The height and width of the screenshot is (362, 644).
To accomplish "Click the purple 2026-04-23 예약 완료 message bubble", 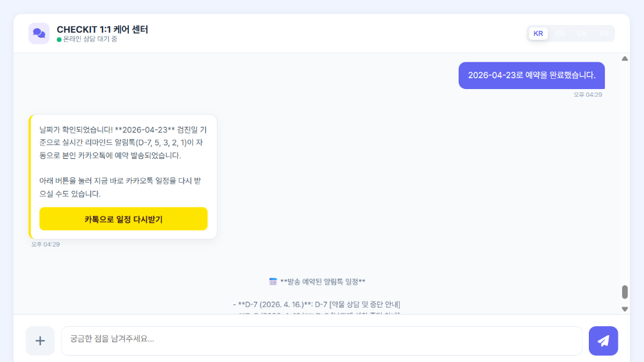I will [531, 75].
